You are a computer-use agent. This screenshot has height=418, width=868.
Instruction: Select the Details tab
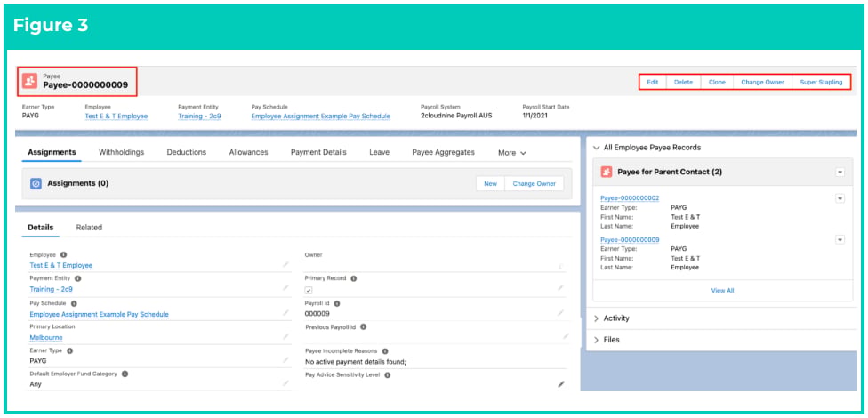[x=40, y=228]
